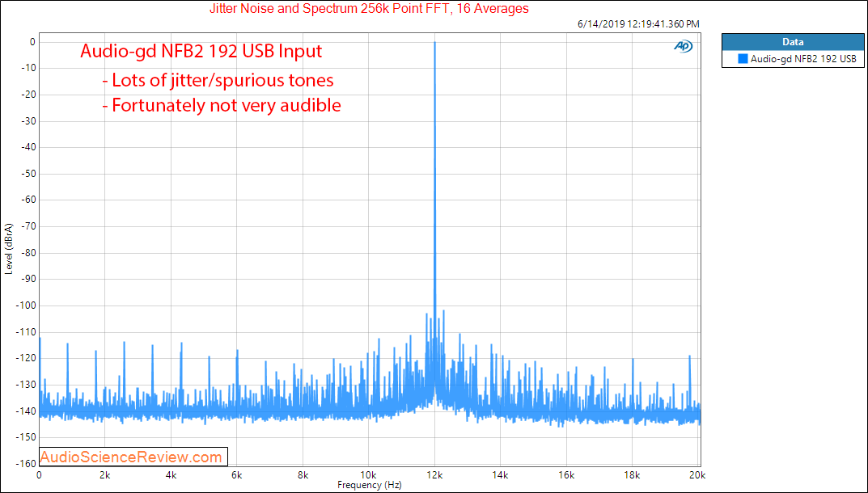Click the chart title "Jitter Noise and Spectrum 256k Point FFT, 16 Averages"
The height and width of the screenshot is (493, 868).
coord(369,9)
